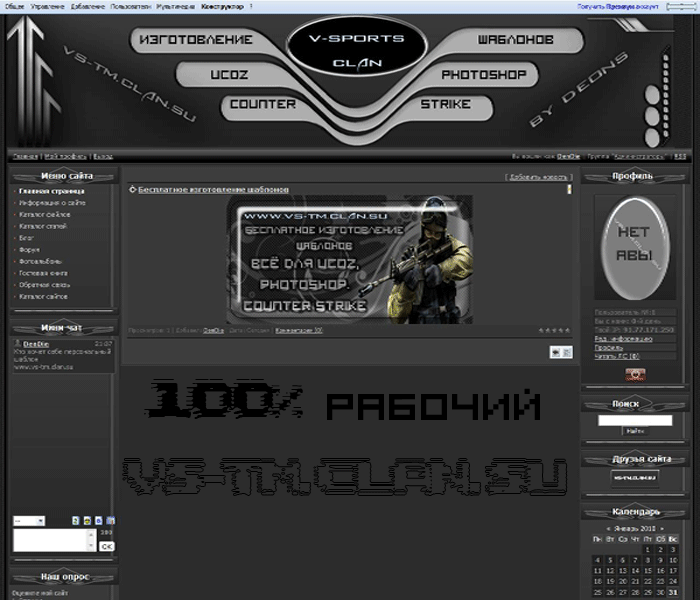Open the Профиль link in profile block
Image resolution: width=700 pixels, height=600 pixels.
(x=608, y=347)
